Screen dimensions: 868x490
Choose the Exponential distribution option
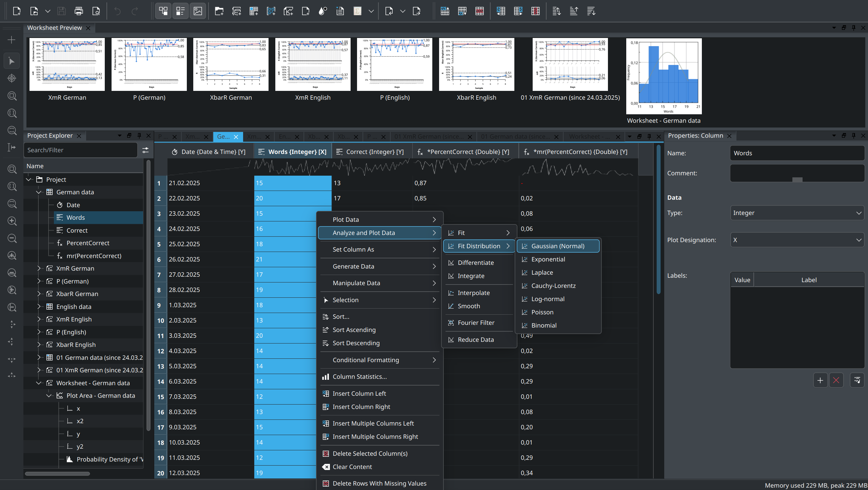(x=548, y=259)
